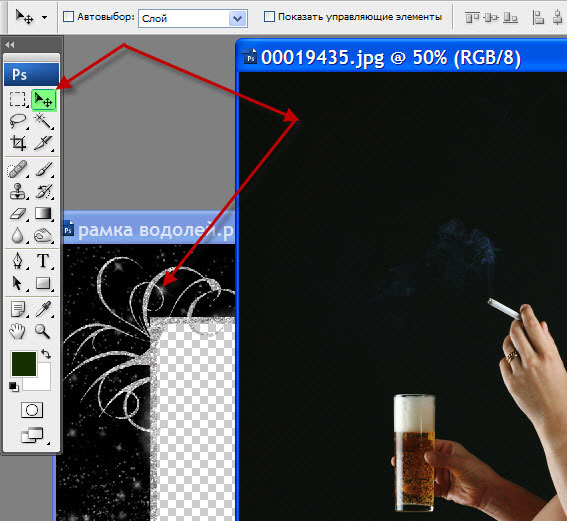This screenshot has height=521, width=567.
Task: Toggle Quick Mask mode button
Action: pos(32,410)
